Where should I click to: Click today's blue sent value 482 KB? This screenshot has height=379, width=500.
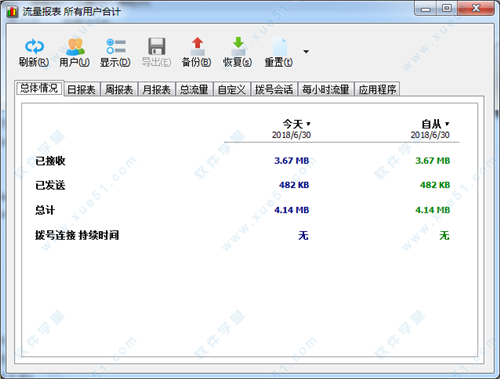coord(294,185)
